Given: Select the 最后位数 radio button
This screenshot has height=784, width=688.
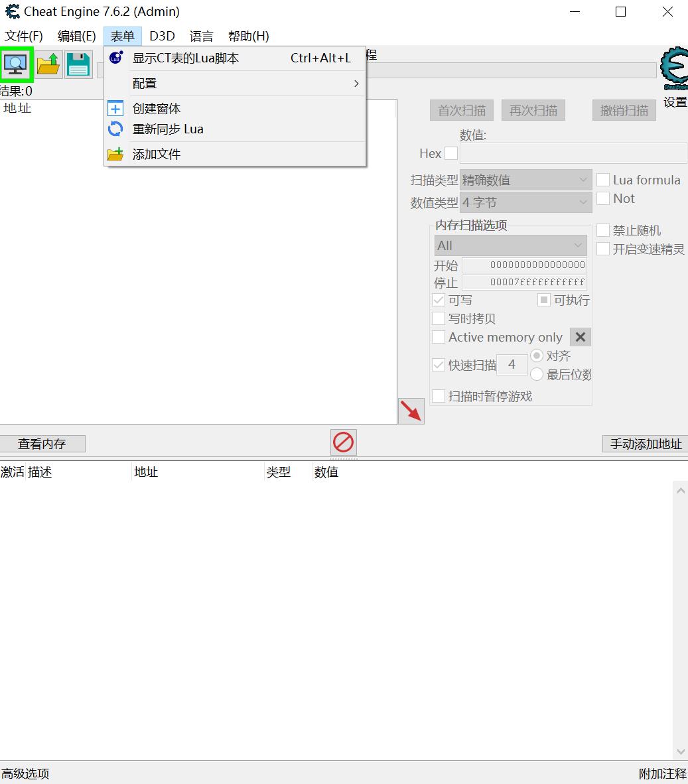Looking at the screenshot, I should pos(537,374).
